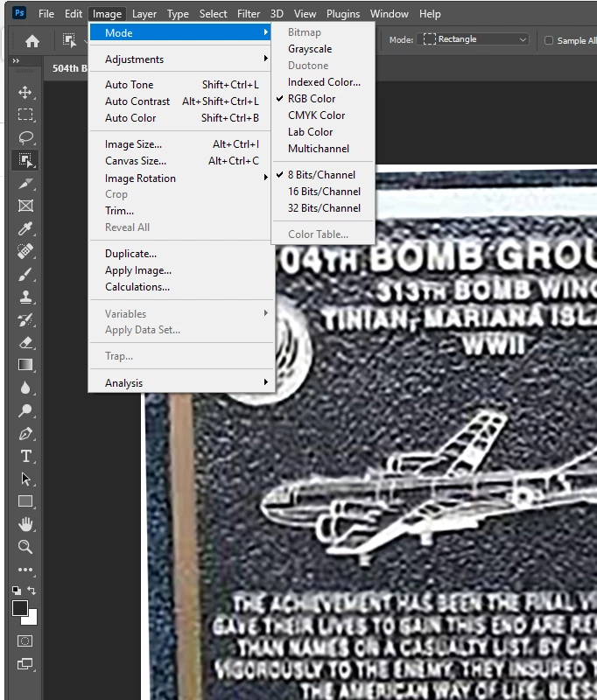Select the Frame tool

(25, 206)
